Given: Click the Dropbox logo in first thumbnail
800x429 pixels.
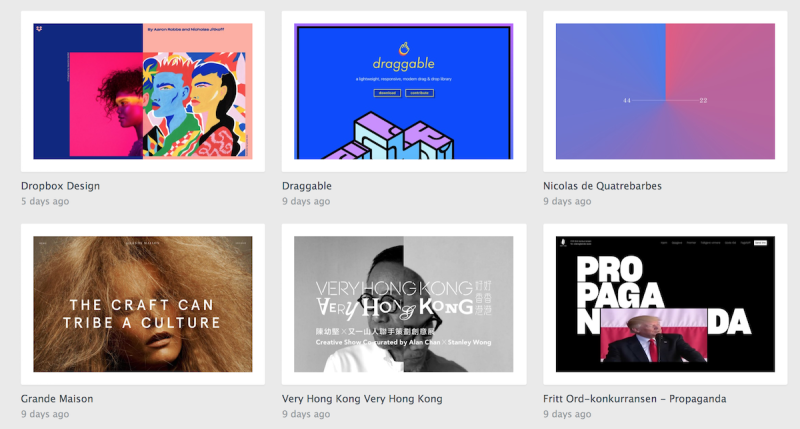Looking at the screenshot, I should pos(39,29).
